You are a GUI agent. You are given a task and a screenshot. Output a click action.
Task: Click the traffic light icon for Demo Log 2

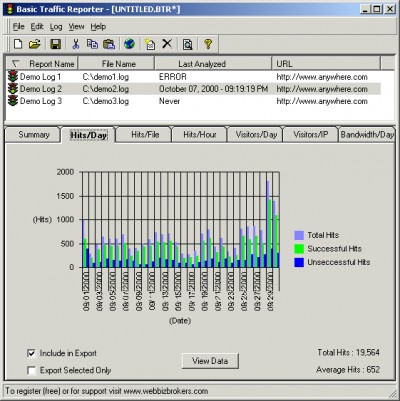13,89
